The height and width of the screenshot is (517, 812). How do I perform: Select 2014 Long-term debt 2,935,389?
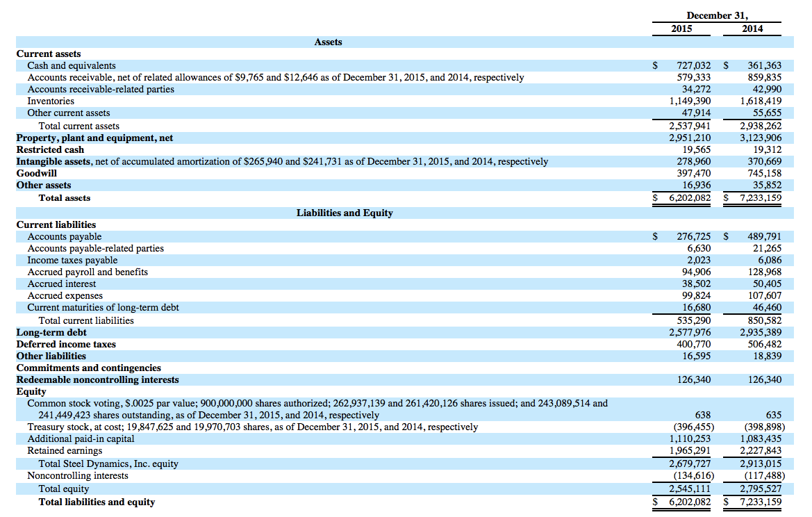(761, 333)
